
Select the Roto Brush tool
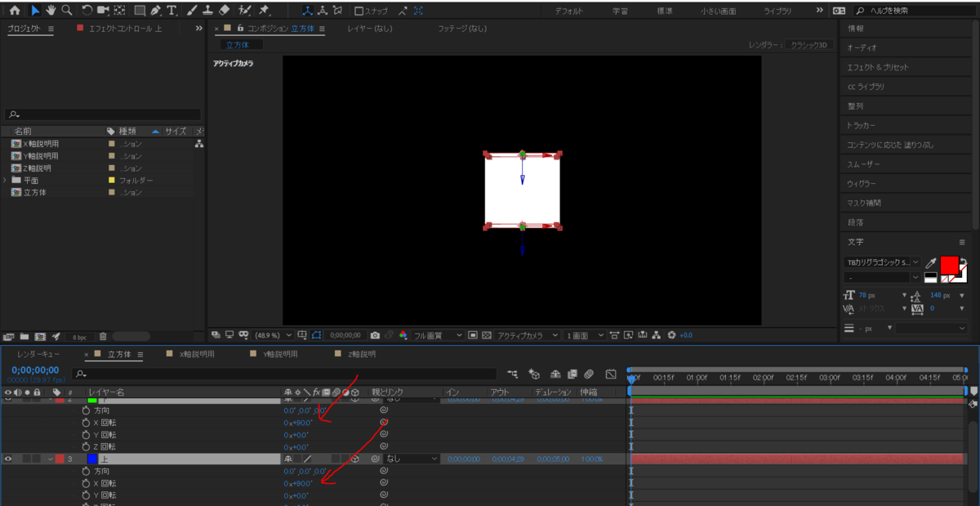(x=245, y=11)
